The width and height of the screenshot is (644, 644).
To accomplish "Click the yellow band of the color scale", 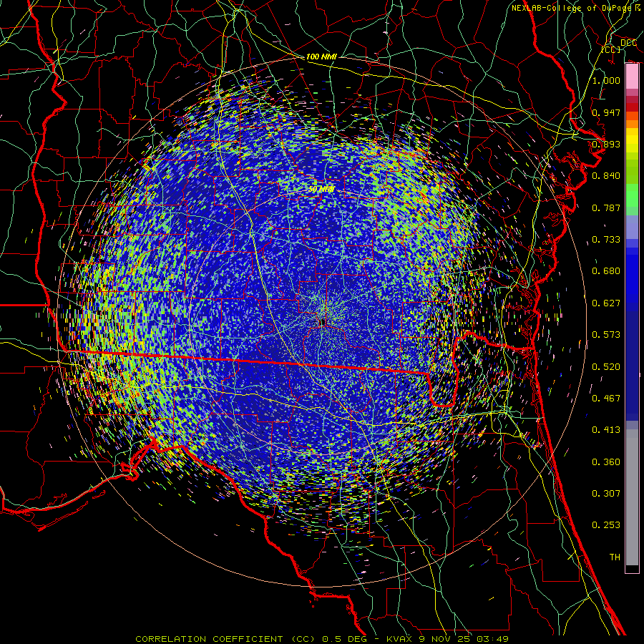I will point(632,142).
